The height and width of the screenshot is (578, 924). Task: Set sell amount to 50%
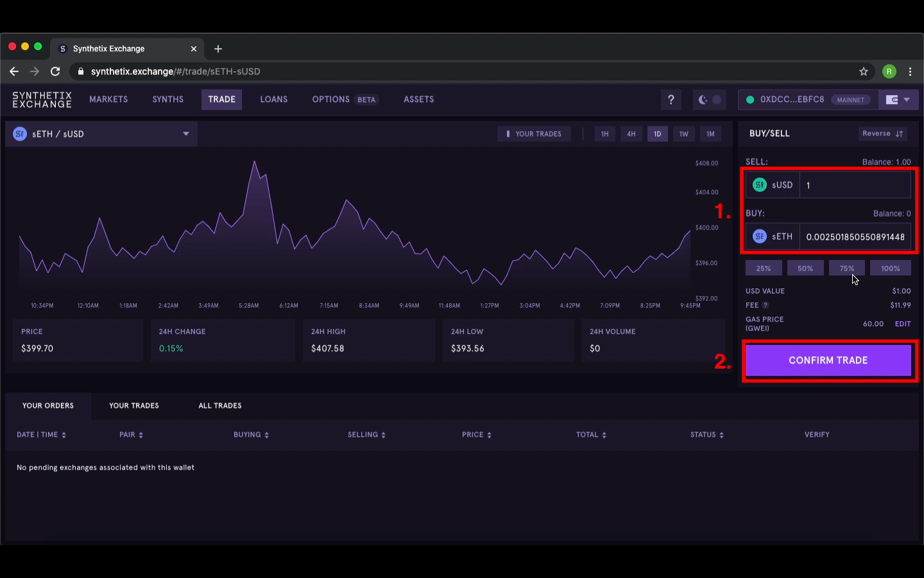pyautogui.click(x=805, y=268)
